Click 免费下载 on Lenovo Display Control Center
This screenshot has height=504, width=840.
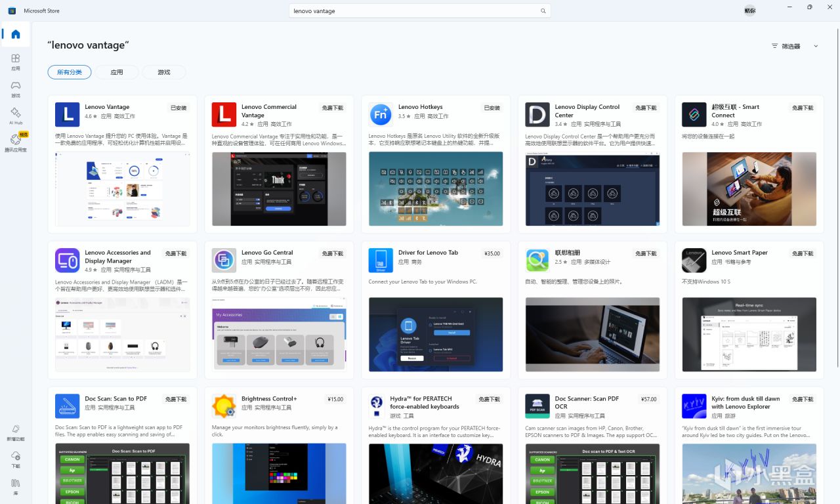(x=646, y=108)
